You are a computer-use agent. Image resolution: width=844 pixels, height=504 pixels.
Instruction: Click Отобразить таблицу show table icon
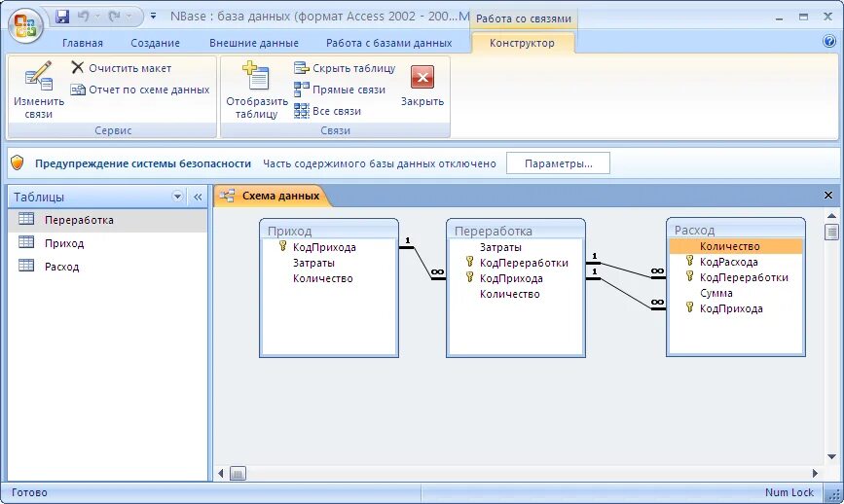tap(257, 90)
